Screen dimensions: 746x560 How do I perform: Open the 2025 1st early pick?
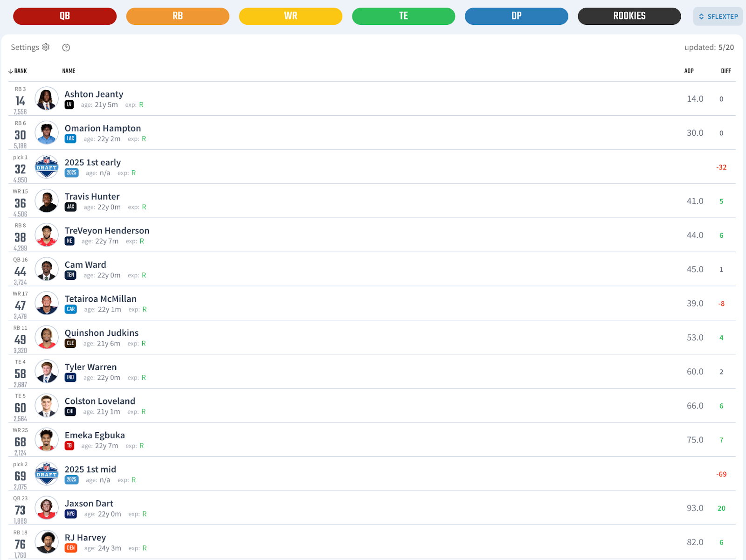click(92, 162)
